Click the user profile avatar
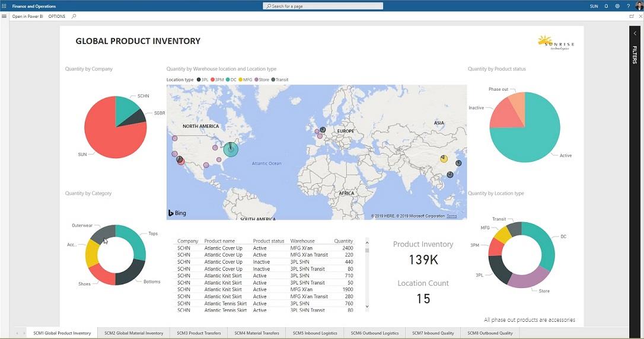The height and width of the screenshot is (339, 644). 639,6
